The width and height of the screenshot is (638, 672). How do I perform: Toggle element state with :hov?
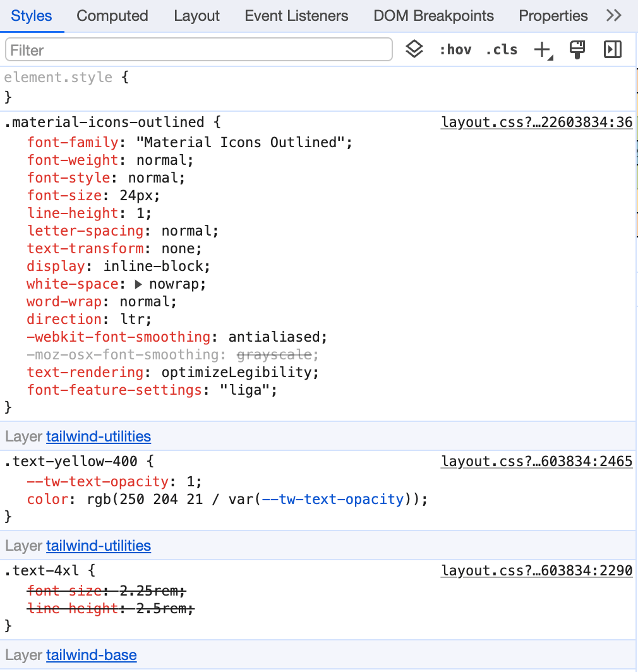click(455, 49)
